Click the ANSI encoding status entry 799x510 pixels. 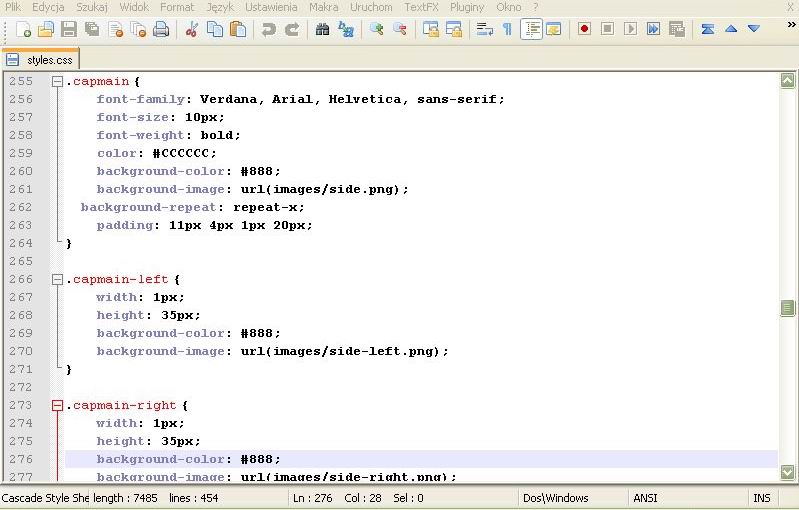coord(645,498)
